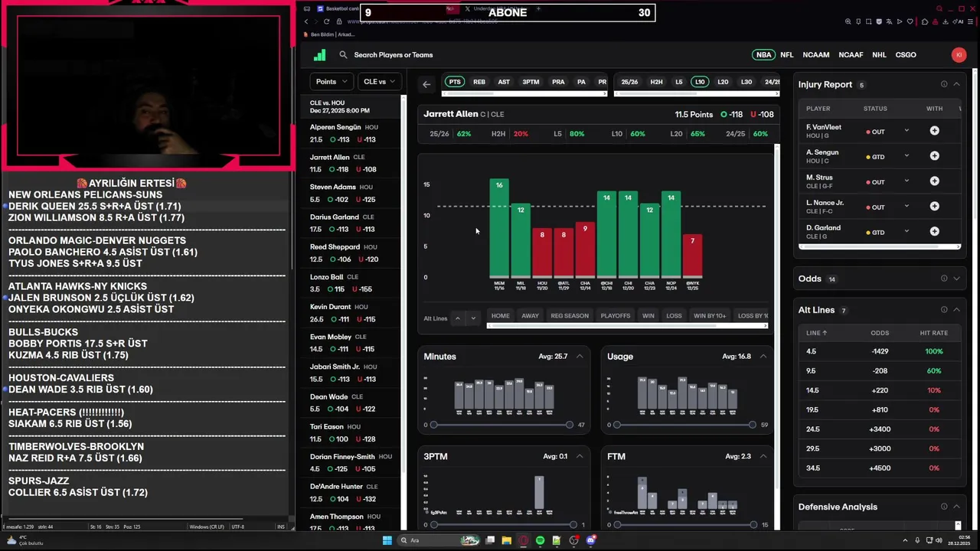Open Injury Report info icon
This screenshot has height=551, width=980.
pyautogui.click(x=944, y=84)
